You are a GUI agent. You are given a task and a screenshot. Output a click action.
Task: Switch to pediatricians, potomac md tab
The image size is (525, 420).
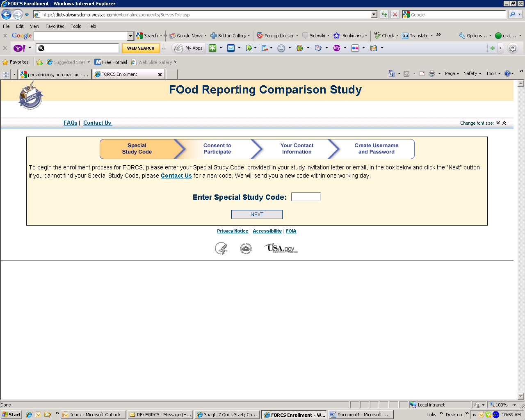tap(55, 74)
